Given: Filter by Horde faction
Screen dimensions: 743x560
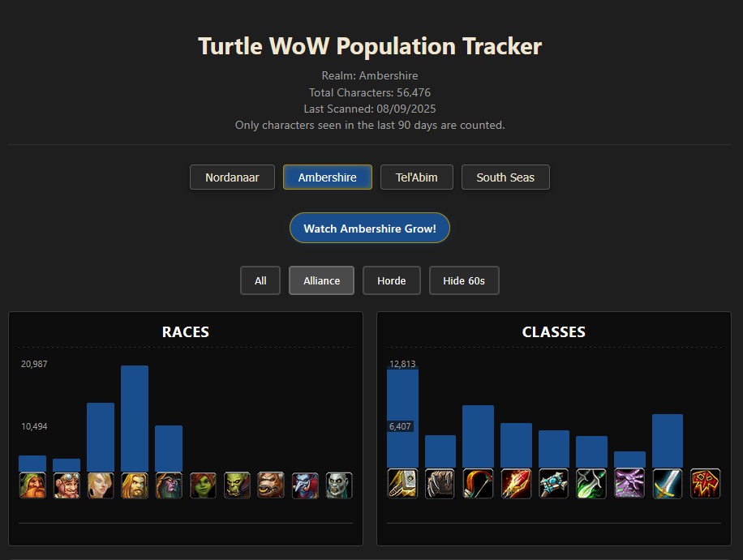Looking at the screenshot, I should point(392,280).
